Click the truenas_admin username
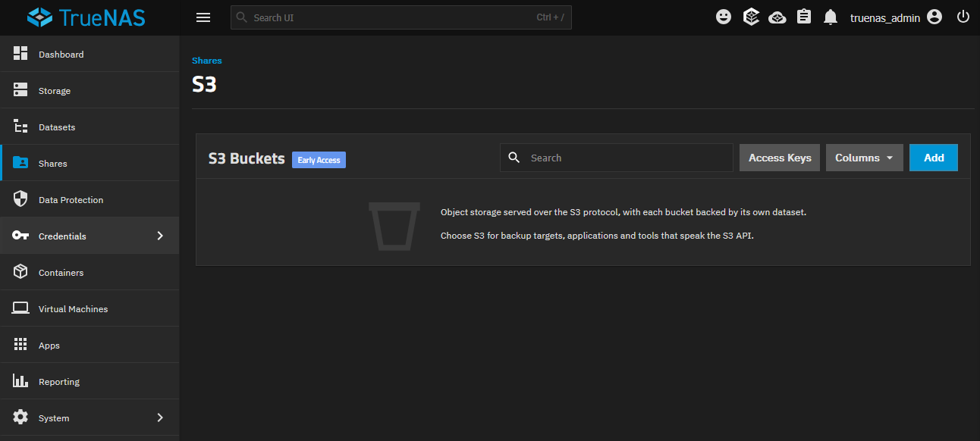Screen dimensions: 980x441 point(885,17)
